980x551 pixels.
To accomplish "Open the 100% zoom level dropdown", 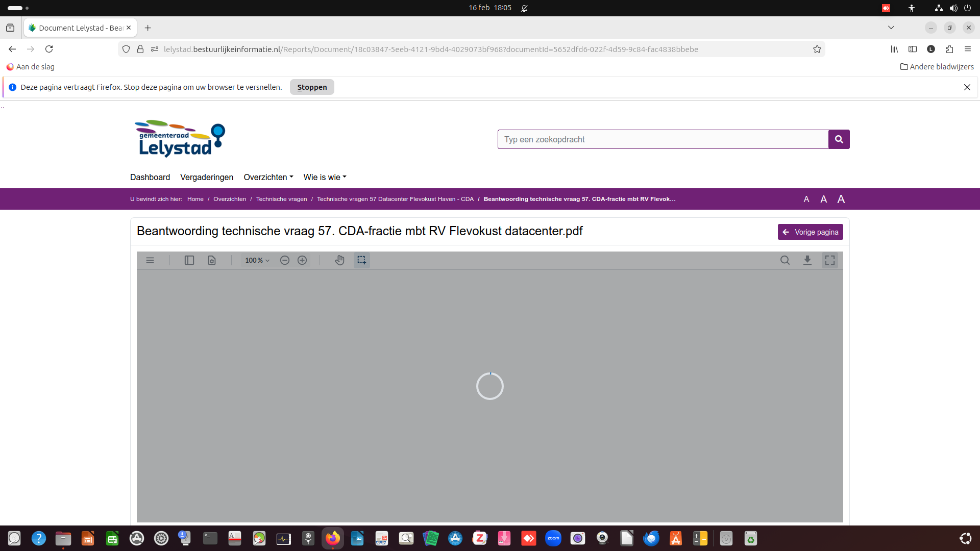I will [x=257, y=260].
